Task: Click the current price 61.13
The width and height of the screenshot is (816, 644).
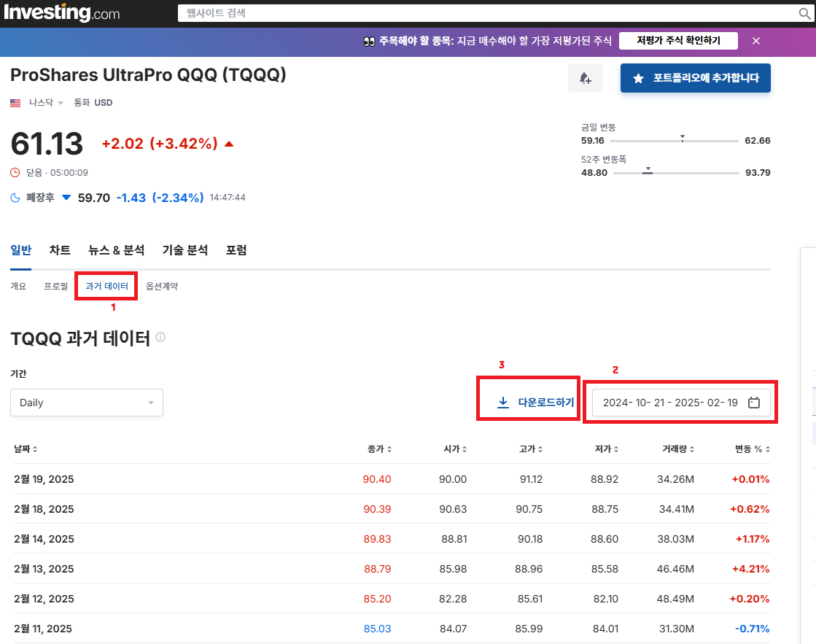Action: click(47, 144)
